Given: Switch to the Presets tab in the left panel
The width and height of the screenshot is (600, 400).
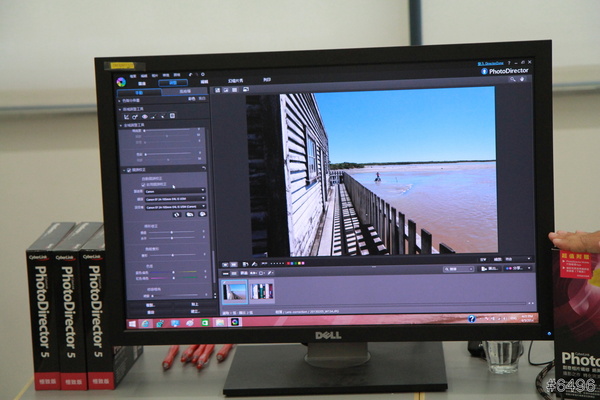Looking at the screenshot, I should coord(185,91).
